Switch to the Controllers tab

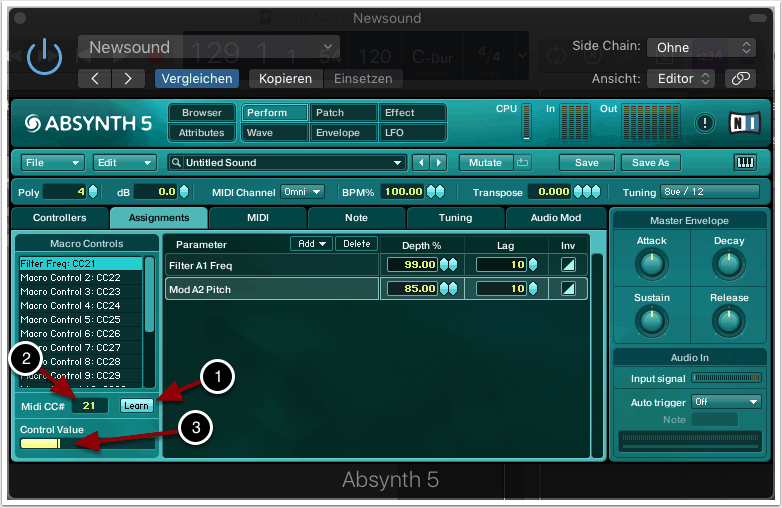click(60, 217)
